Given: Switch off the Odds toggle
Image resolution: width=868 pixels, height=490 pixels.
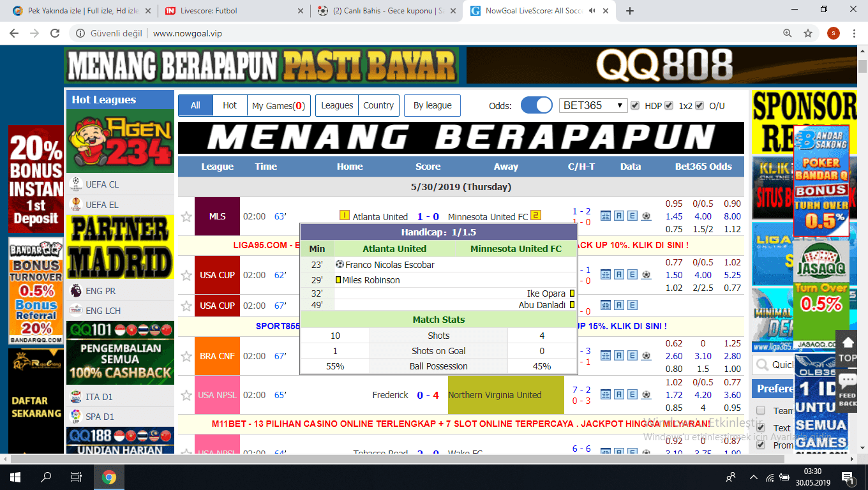Looking at the screenshot, I should tap(536, 105).
